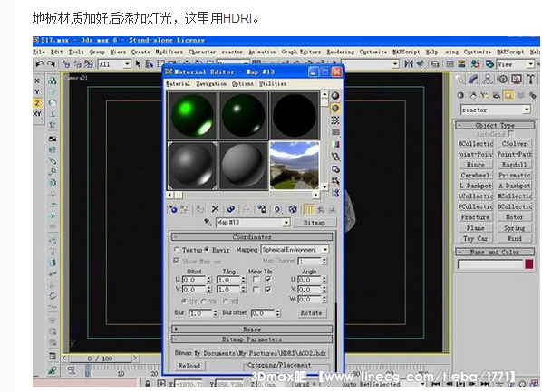Toggle the U Tile checkbox

(268, 280)
